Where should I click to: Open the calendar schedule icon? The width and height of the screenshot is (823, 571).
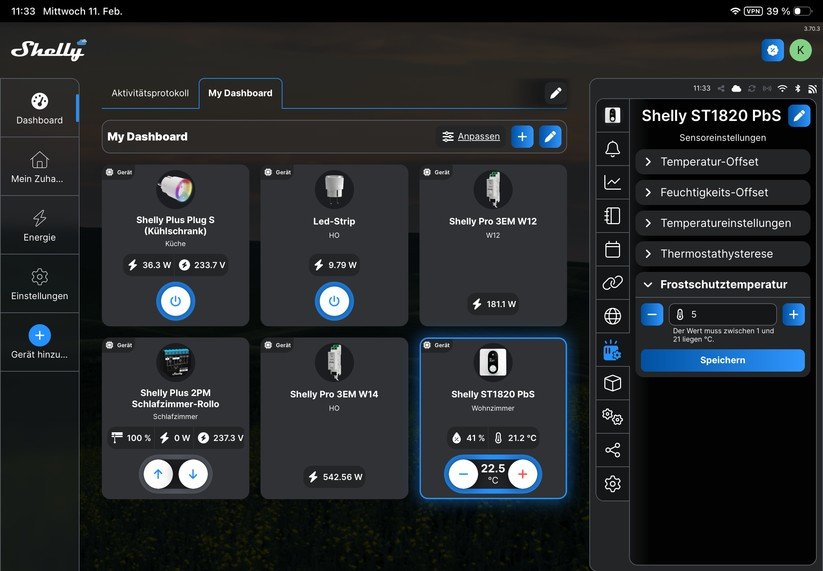pyautogui.click(x=612, y=249)
